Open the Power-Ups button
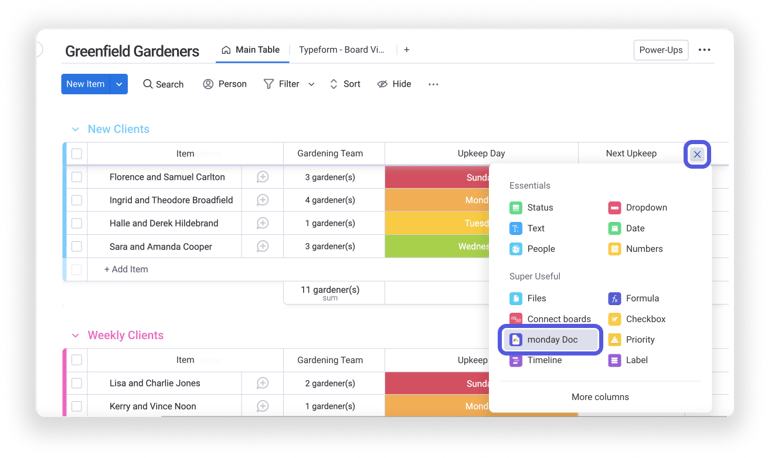 [x=661, y=50]
